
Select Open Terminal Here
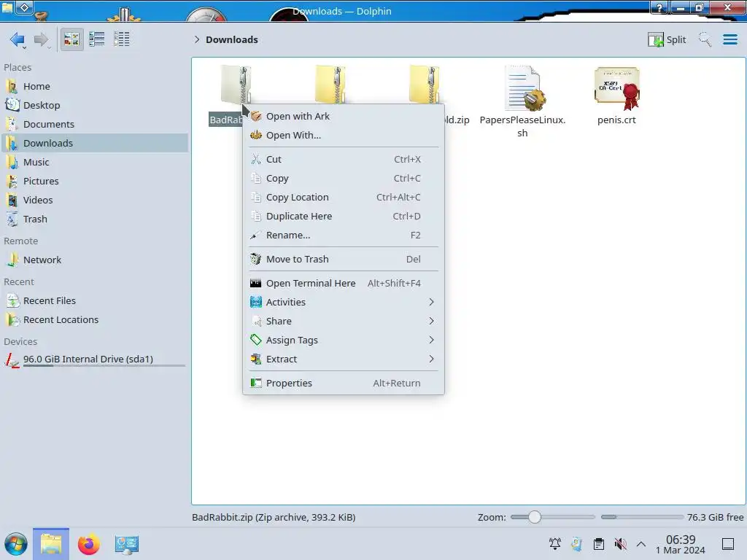click(343, 284)
